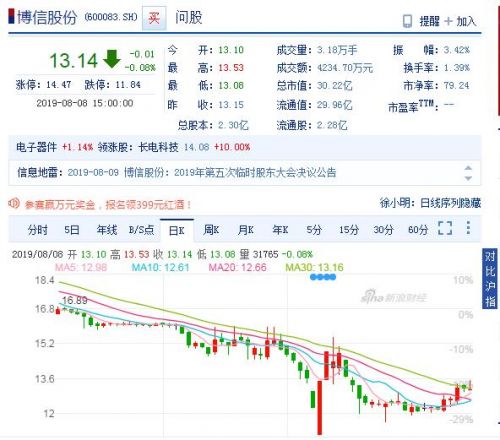The width and height of the screenshot is (500, 440).
Task: Switch to the 30分 chart tab
Action: [x=383, y=230]
